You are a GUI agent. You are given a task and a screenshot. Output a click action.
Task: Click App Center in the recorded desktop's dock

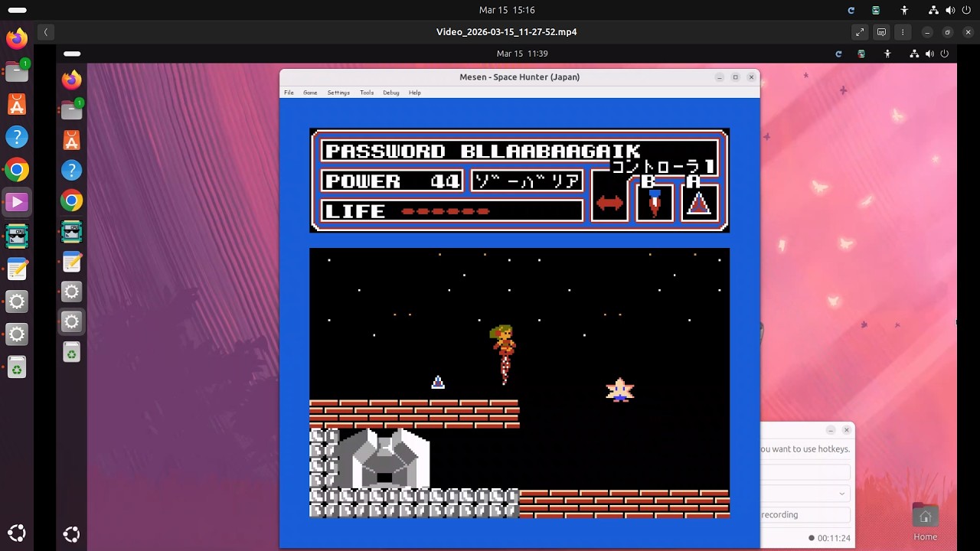tap(71, 140)
